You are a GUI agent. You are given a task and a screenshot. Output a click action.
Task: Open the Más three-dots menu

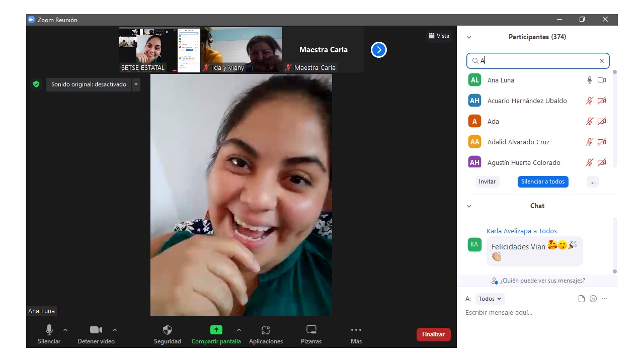click(356, 330)
